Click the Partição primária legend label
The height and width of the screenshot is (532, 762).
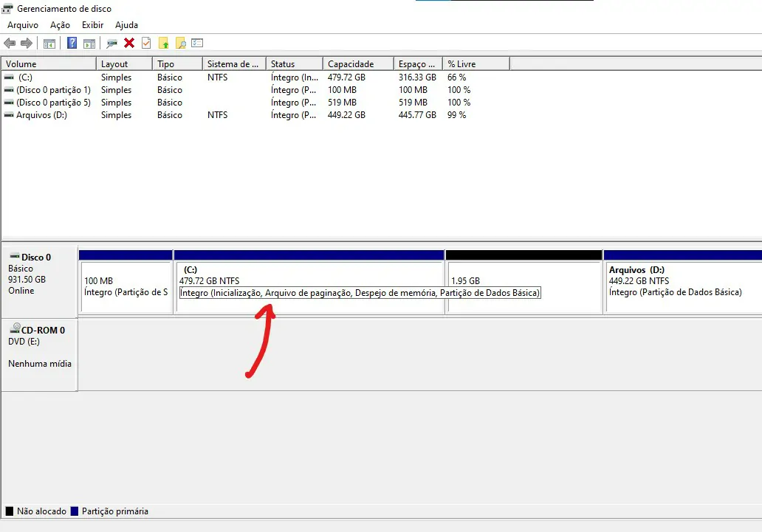point(115,511)
